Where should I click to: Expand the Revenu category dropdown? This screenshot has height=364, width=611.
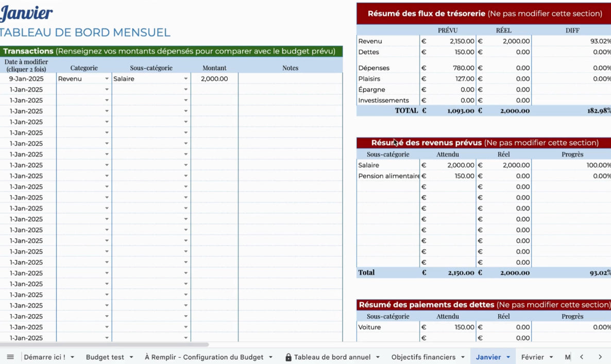click(107, 79)
